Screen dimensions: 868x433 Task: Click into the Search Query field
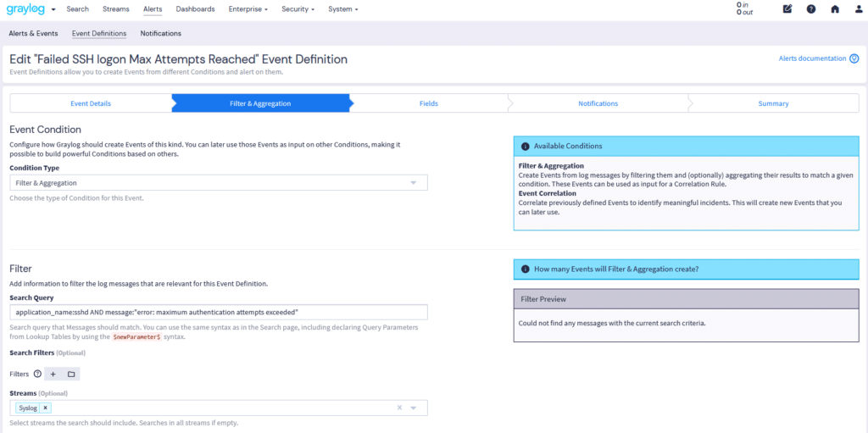pos(218,312)
